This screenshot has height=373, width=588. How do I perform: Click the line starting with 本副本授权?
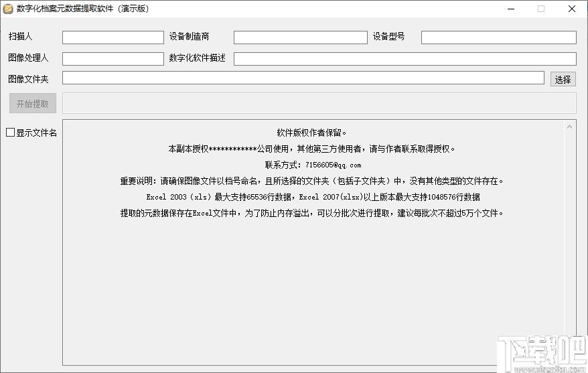point(311,149)
